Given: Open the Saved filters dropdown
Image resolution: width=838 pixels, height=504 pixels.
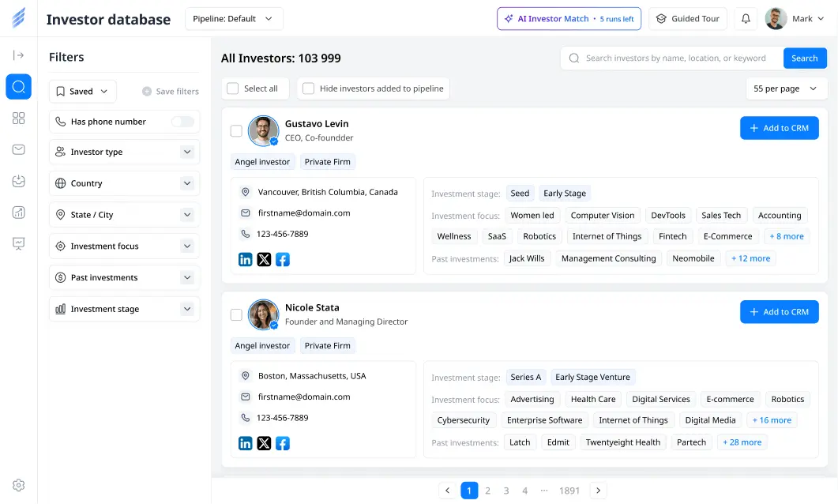Looking at the screenshot, I should pos(83,92).
